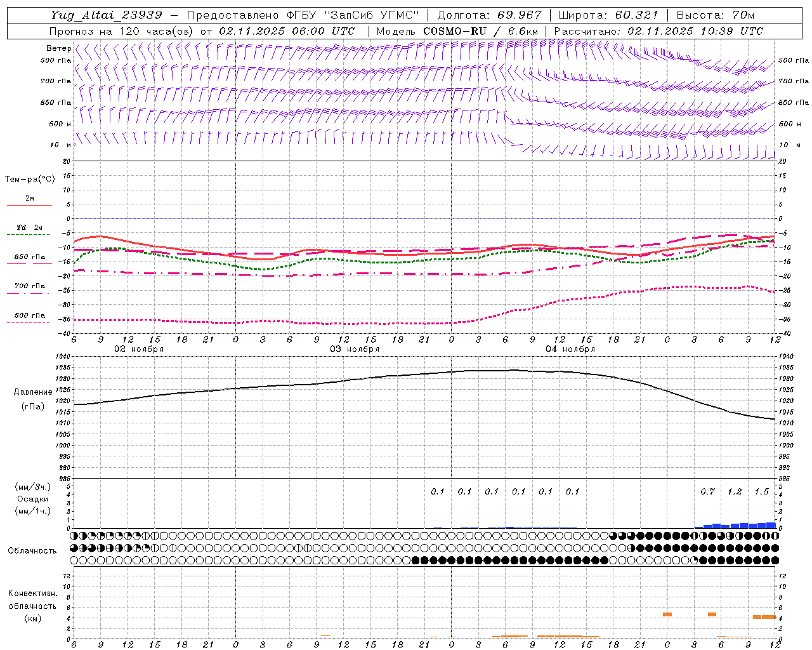
Task: Click the Долгота: 69.967 header value
Action: click(x=490, y=15)
